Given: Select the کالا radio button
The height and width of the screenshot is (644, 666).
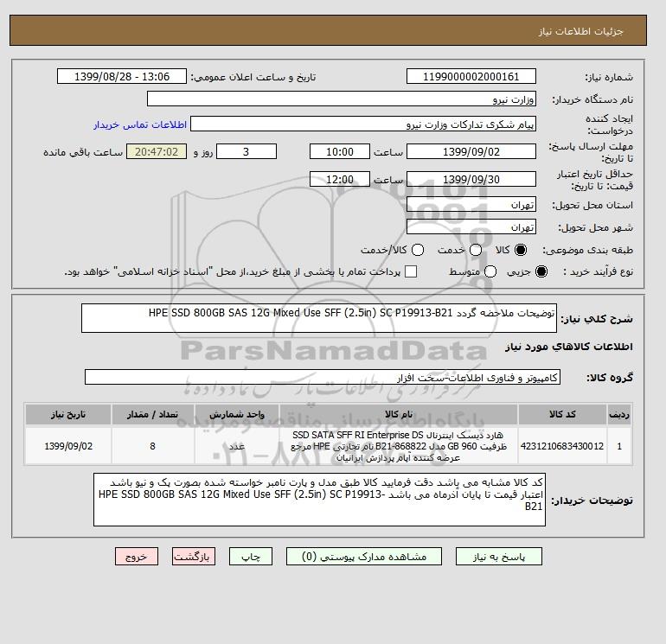Looking at the screenshot, I should click(x=521, y=250).
